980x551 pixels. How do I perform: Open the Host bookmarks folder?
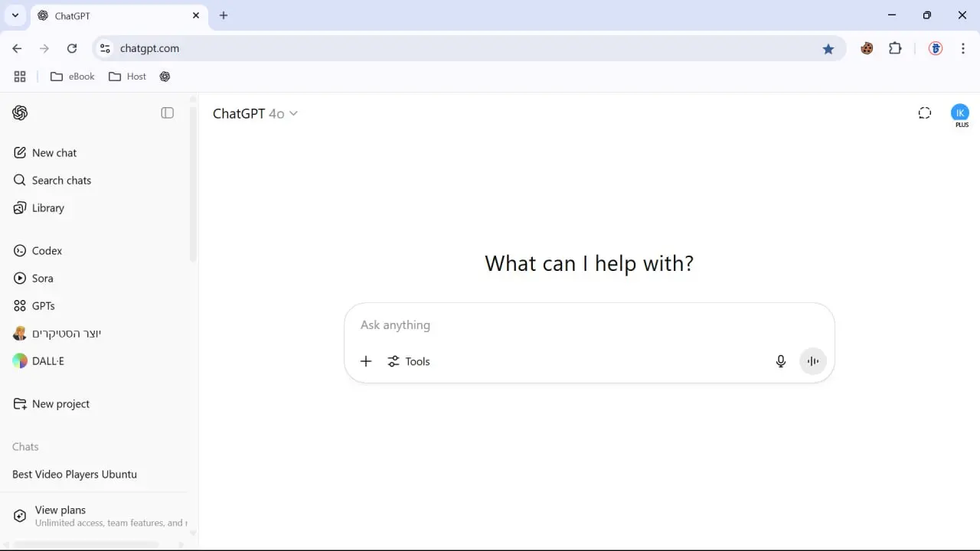(127, 77)
